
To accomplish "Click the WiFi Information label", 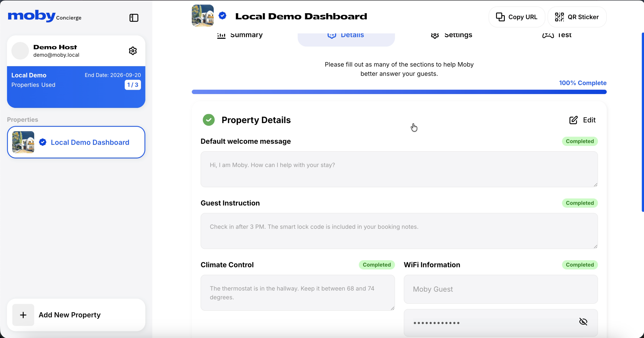I will coord(432,265).
